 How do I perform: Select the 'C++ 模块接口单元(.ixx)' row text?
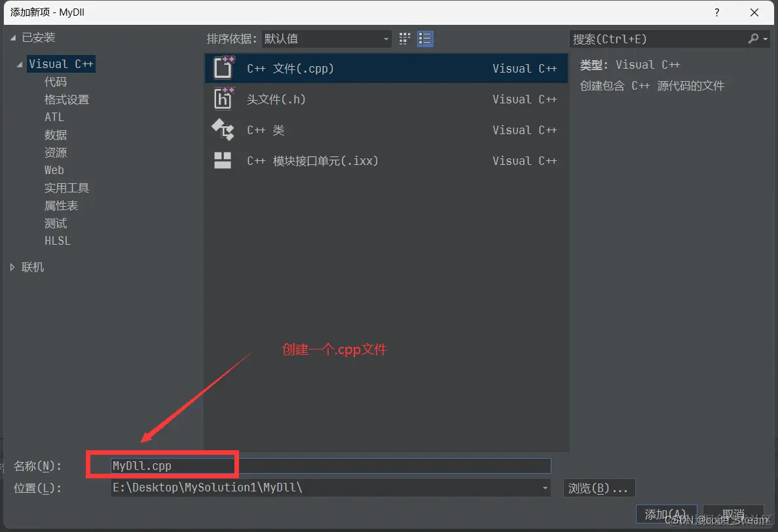(312, 160)
